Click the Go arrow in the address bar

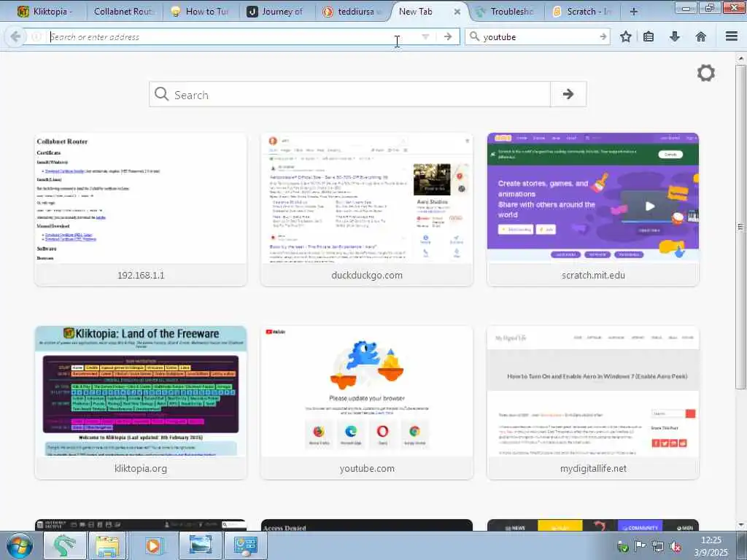(x=448, y=36)
